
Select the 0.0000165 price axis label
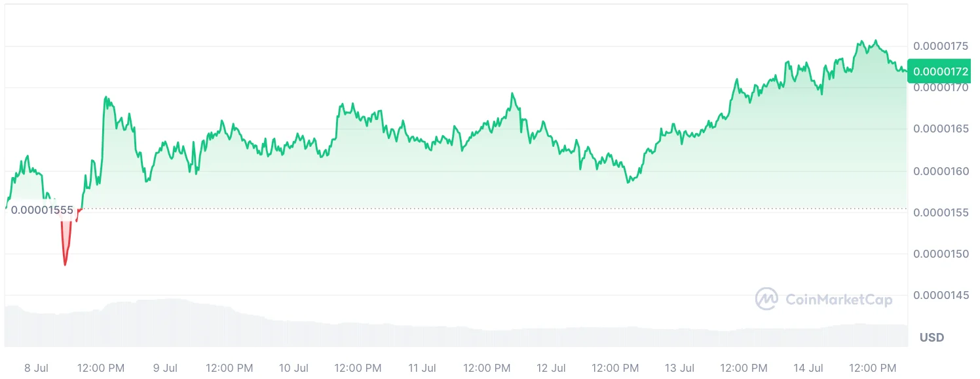click(941, 129)
